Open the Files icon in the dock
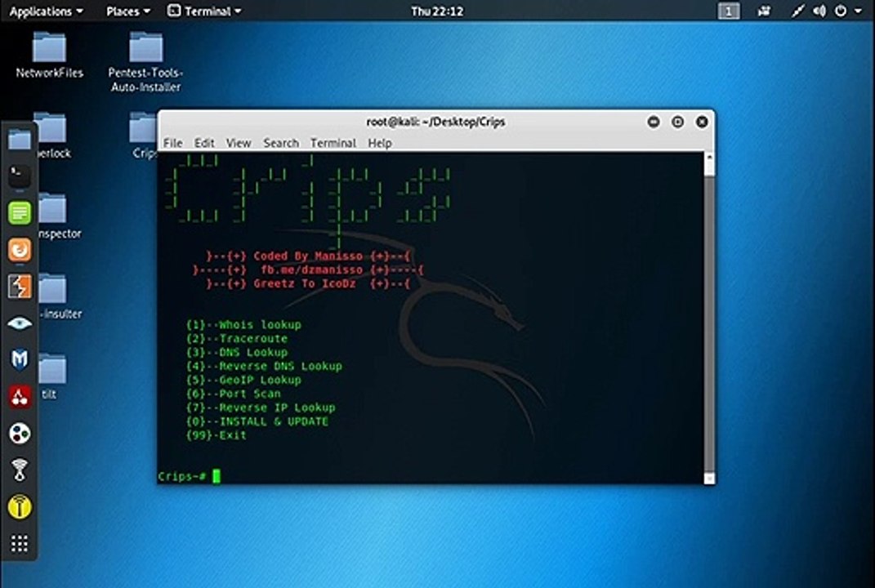The height and width of the screenshot is (588, 875). [x=20, y=140]
